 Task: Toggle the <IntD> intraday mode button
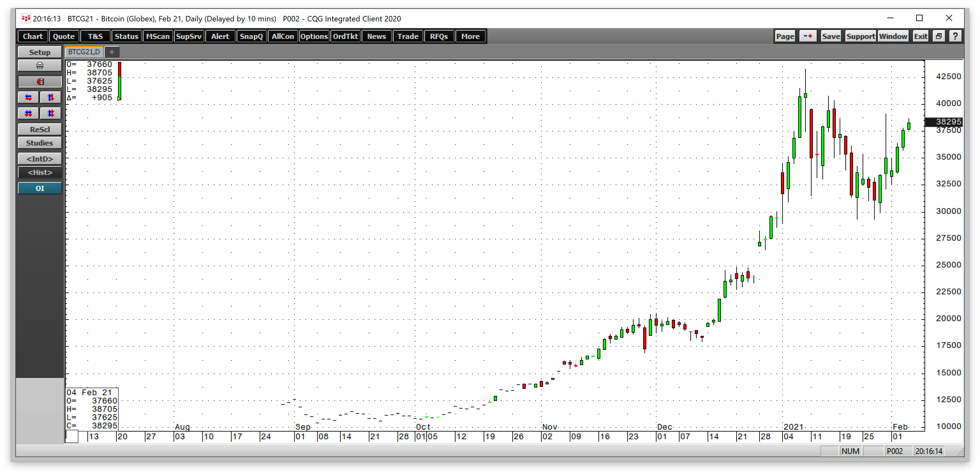[x=40, y=159]
